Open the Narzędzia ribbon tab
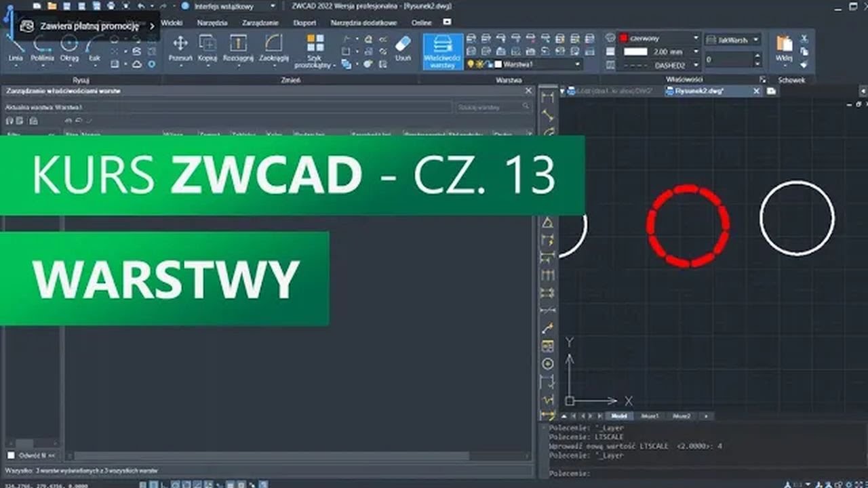This screenshot has width=868, height=488. (x=212, y=22)
